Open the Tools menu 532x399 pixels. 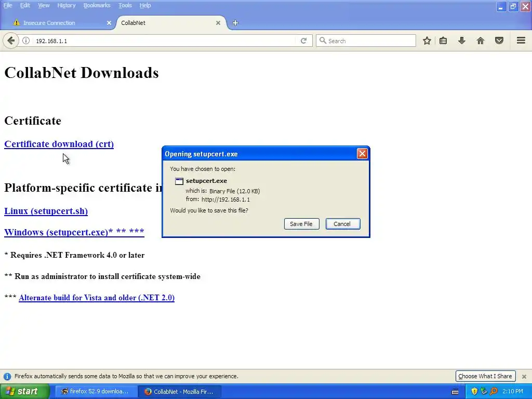125,5
